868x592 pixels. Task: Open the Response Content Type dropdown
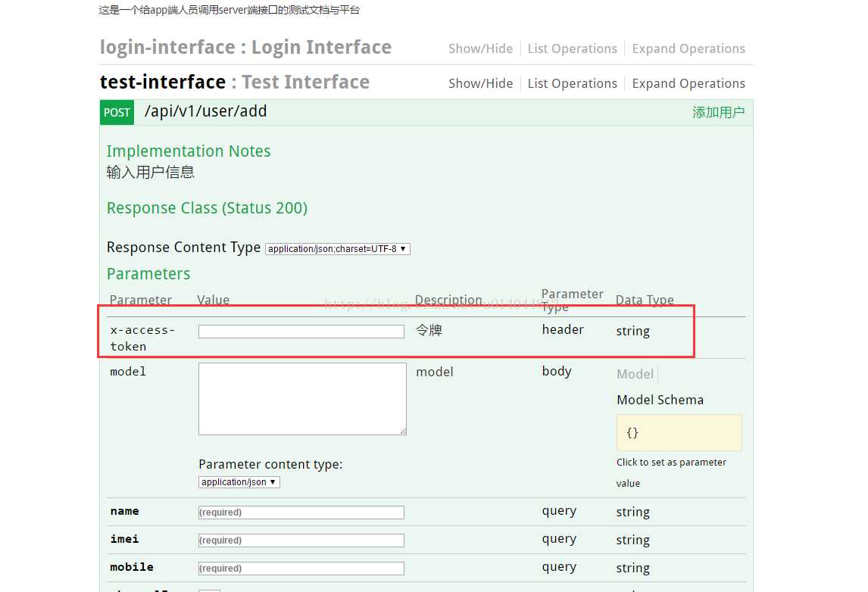(337, 249)
